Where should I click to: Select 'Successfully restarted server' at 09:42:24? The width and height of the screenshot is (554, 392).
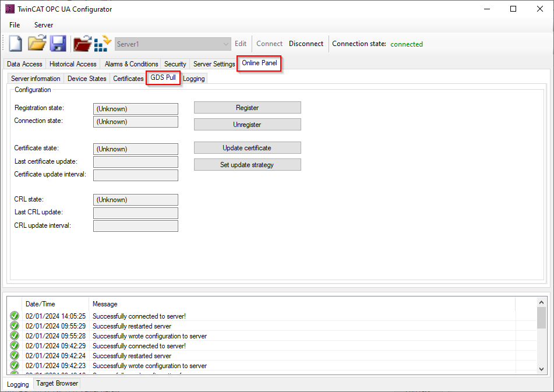(272, 356)
